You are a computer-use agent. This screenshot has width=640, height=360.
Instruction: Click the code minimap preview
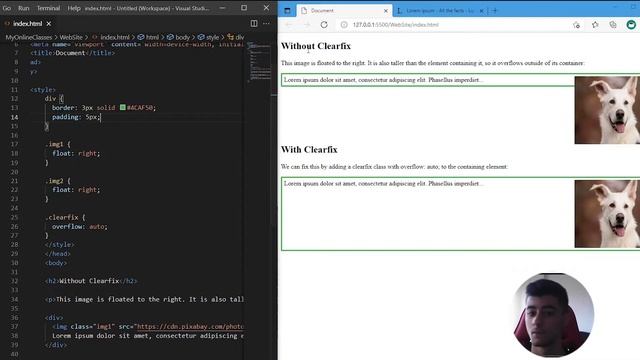[260, 61]
